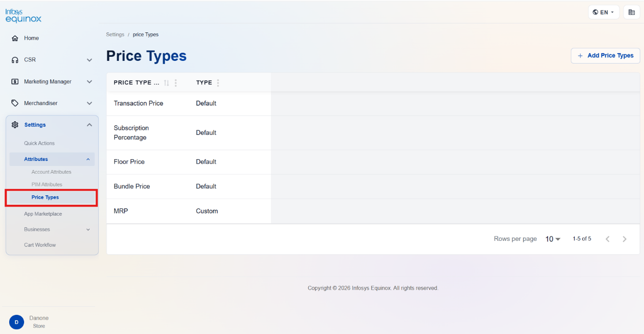Click Custom type cell for MRP
The height and width of the screenshot is (334, 644).
coord(207,211)
